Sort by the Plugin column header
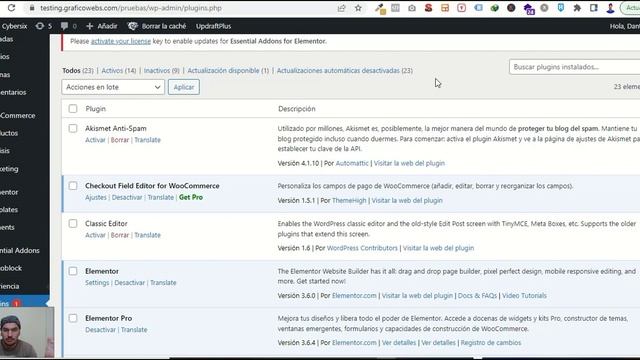 pyautogui.click(x=96, y=109)
